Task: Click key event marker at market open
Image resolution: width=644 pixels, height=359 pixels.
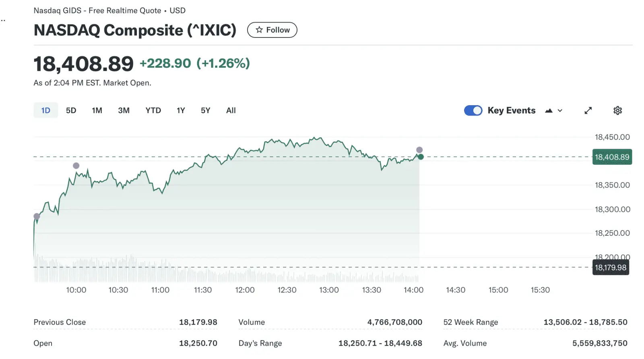Action: coord(37,216)
